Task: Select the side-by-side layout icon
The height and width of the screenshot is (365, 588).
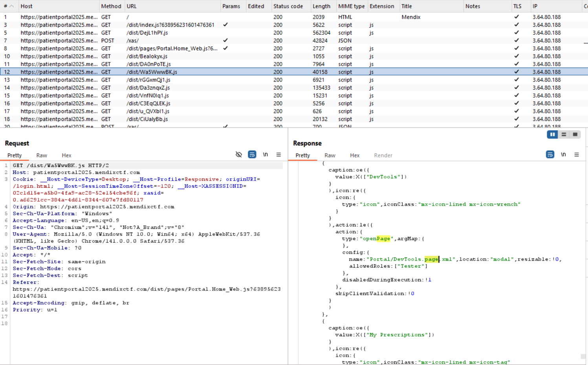Action: (x=553, y=135)
